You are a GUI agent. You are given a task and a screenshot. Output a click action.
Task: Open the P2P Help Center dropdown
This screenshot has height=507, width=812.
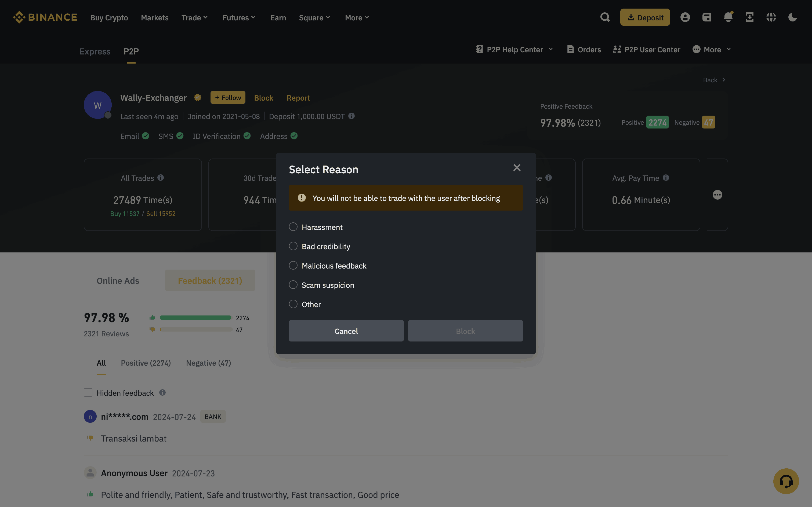514,50
